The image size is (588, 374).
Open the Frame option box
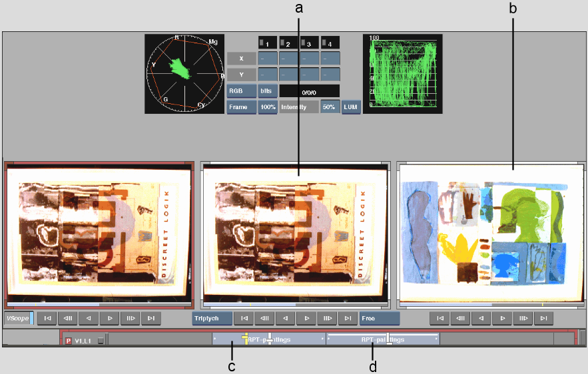[242, 106]
